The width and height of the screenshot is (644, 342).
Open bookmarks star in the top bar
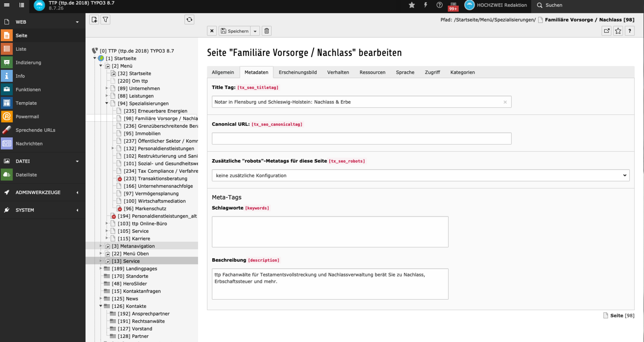coord(412,5)
